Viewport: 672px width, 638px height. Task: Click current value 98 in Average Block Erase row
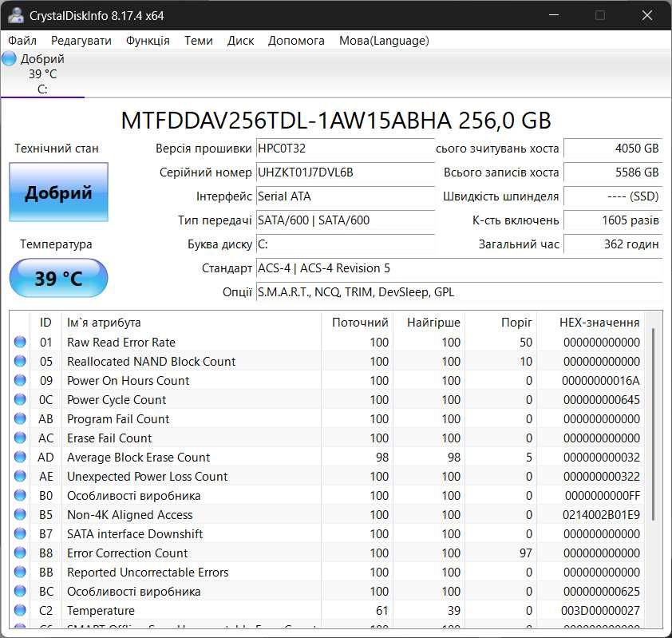coord(381,458)
